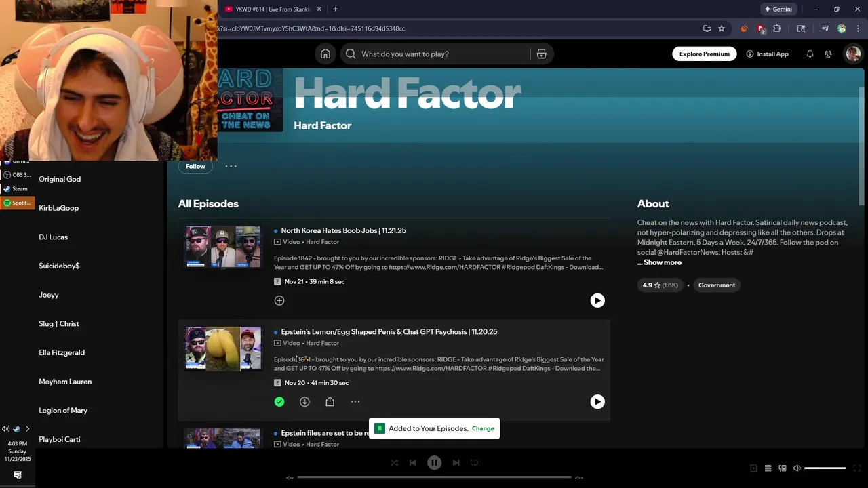Viewport: 868px width, 488px height.
Task: Open Epstein's Lemon/Egg episode thumbnail
Action: pos(223,348)
